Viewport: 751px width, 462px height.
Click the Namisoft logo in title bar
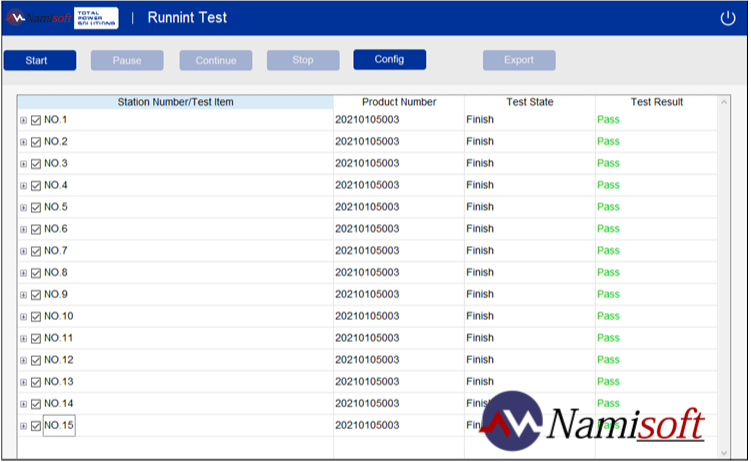click(x=39, y=18)
